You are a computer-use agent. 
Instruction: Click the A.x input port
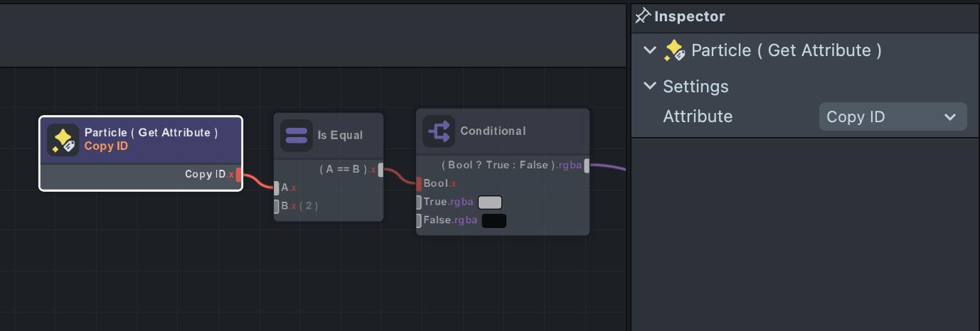(x=277, y=188)
